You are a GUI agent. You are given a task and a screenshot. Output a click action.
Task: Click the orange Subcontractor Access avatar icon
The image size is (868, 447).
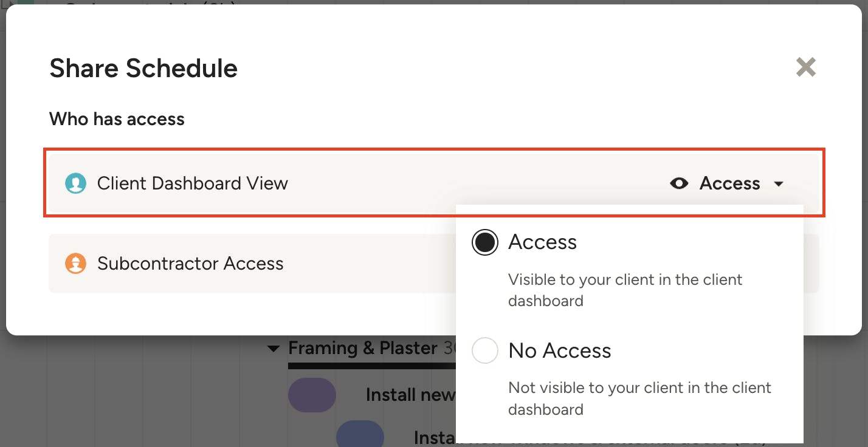pyautogui.click(x=76, y=264)
